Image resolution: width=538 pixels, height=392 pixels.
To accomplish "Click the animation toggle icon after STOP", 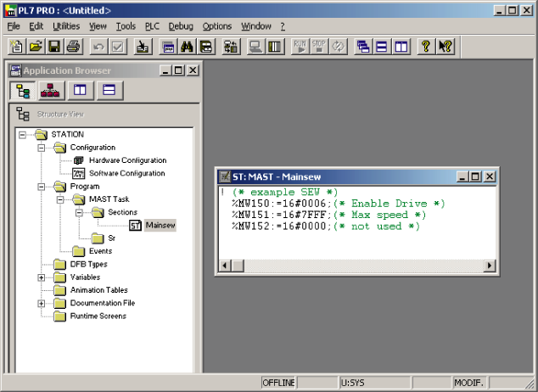I will point(338,47).
